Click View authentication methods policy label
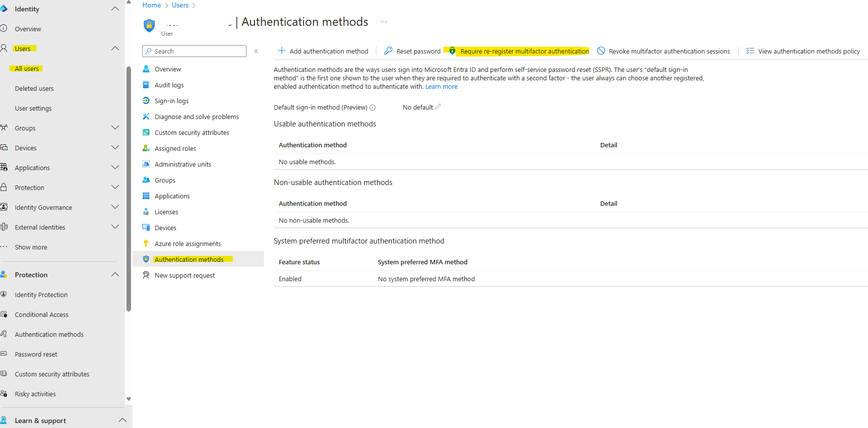This screenshot has width=868, height=428. click(809, 51)
